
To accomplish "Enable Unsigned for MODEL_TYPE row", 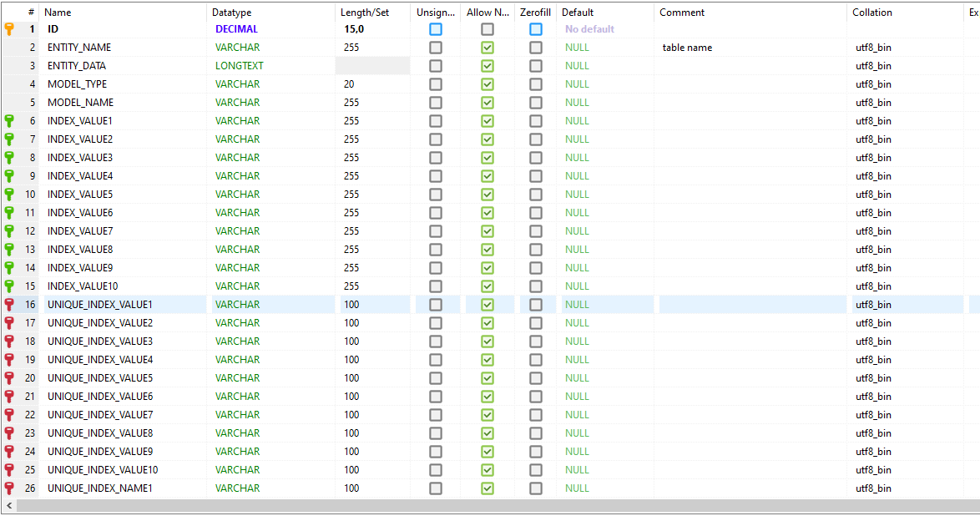I will click(436, 84).
